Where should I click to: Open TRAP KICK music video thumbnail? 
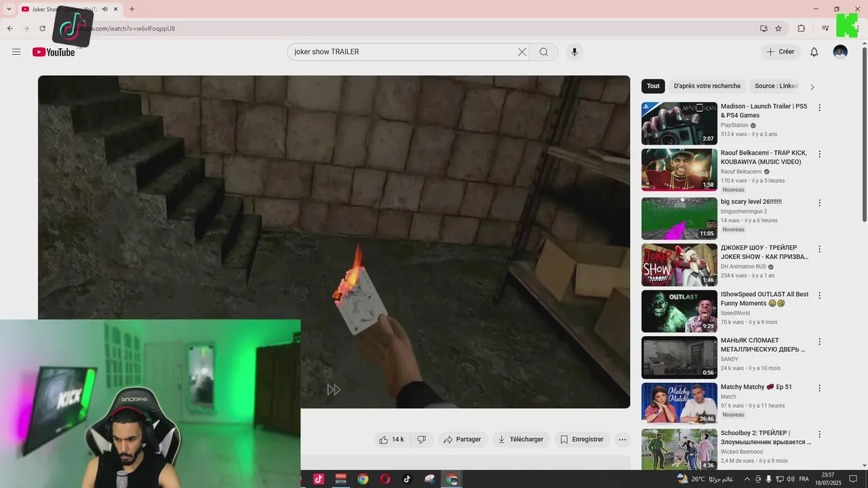(679, 169)
